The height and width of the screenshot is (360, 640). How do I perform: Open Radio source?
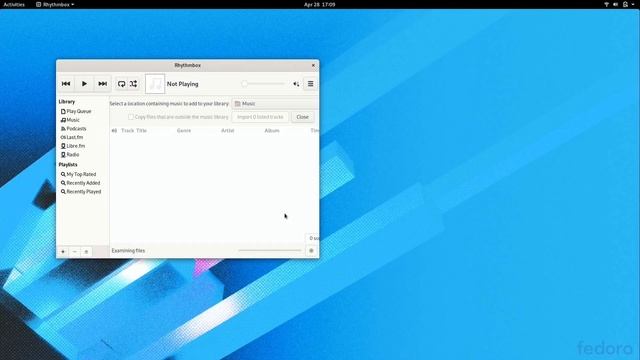pyautogui.click(x=70, y=155)
